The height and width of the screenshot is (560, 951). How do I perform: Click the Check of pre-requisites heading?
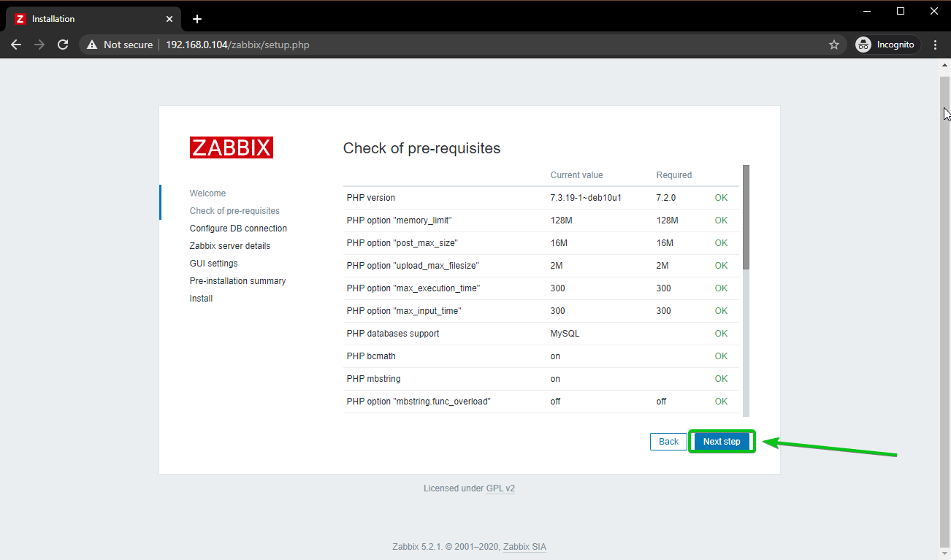point(422,148)
